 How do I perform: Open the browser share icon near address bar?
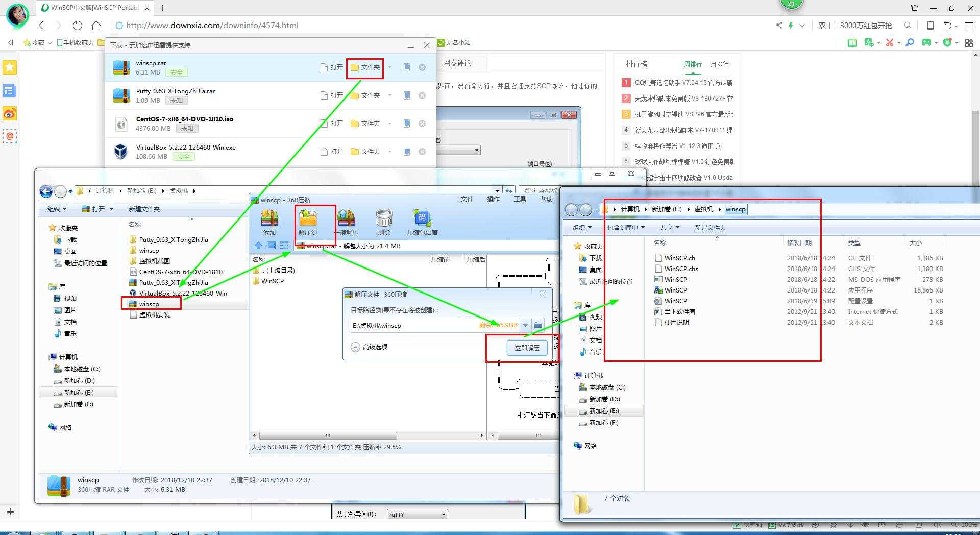click(779, 25)
